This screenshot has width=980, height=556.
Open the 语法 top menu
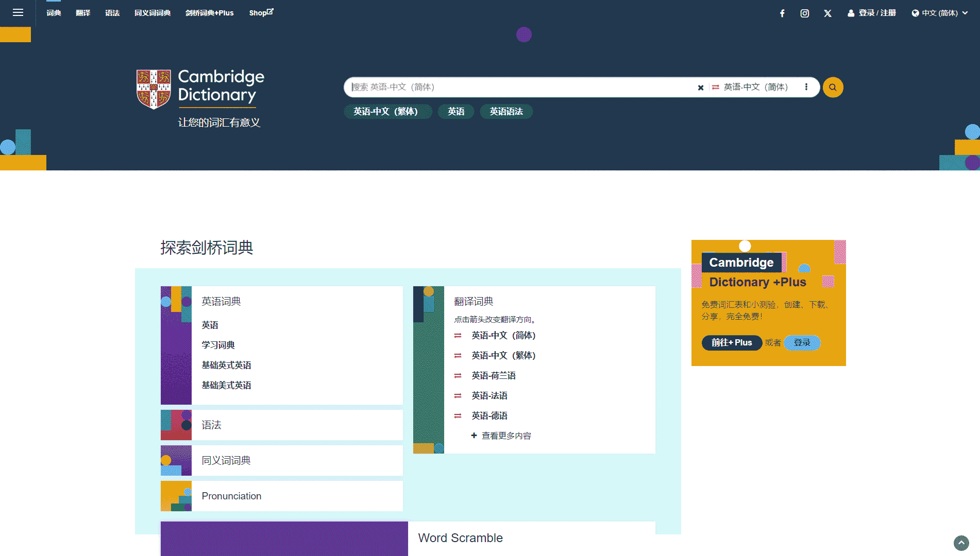click(x=112, y=13)
